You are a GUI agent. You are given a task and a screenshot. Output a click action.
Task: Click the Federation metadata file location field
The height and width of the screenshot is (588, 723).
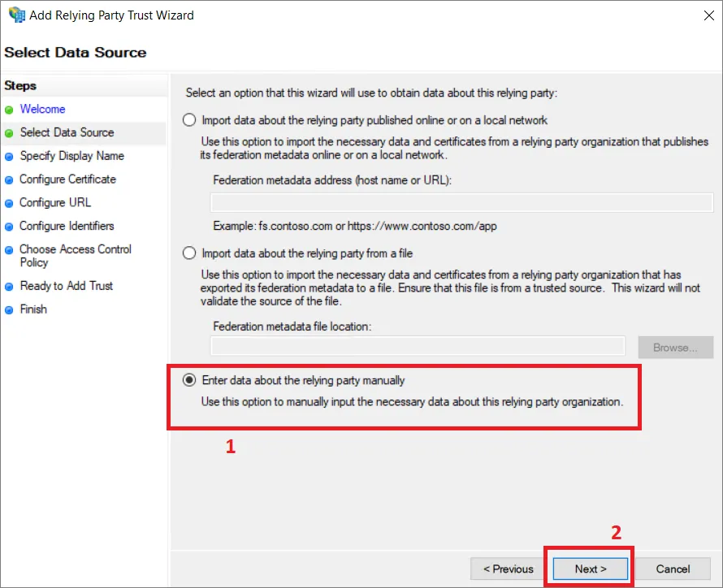[x=418, y=347]
